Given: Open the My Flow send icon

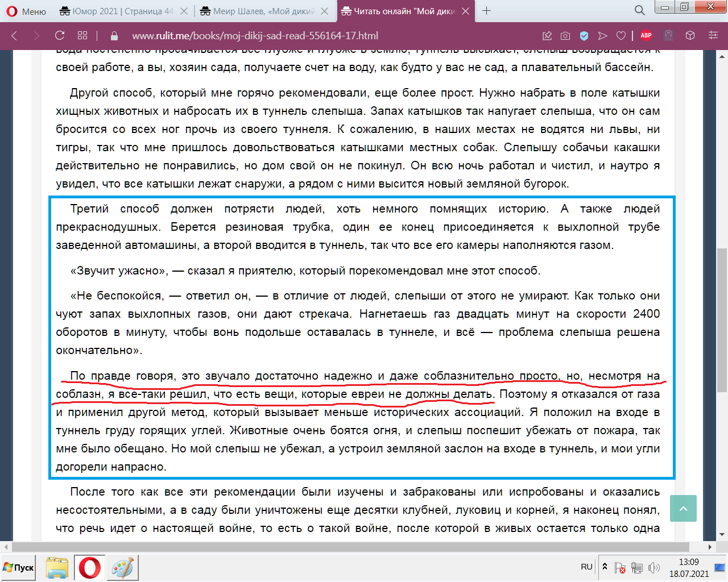Looking at the screenshot, I should [603, 35].
